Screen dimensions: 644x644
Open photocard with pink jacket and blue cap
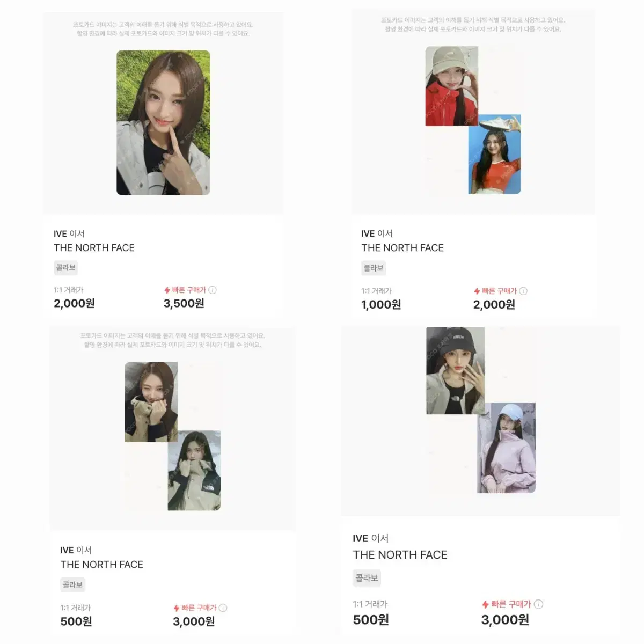(x=506, y=448)
